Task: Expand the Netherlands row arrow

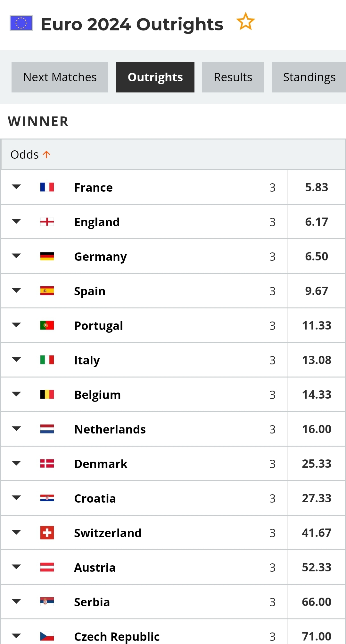Action: point(16,429)
